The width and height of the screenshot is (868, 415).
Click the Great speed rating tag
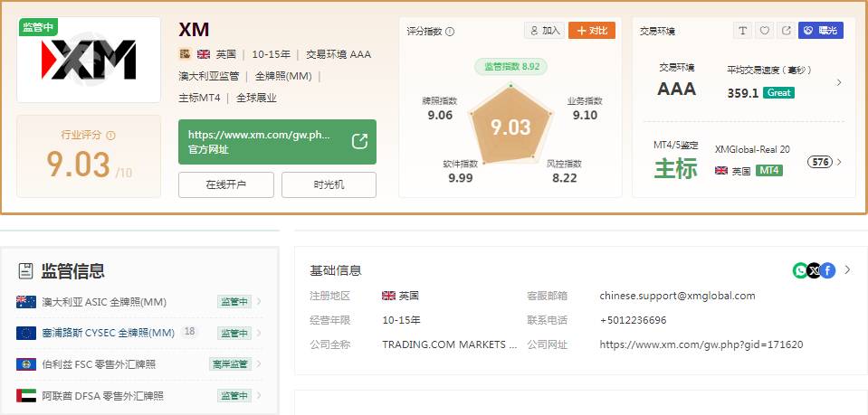click(x=778, y=92)
